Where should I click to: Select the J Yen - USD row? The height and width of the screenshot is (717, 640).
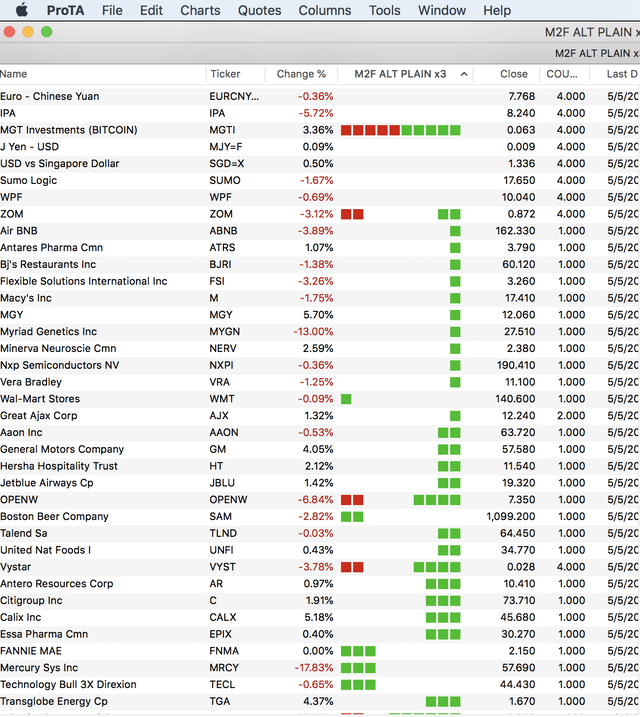pos(320,147)
